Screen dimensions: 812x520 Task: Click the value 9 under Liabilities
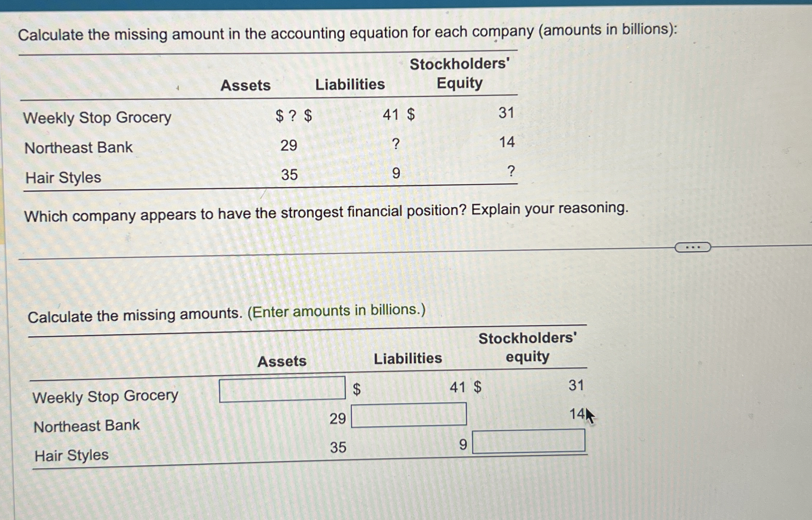point(396,174)
